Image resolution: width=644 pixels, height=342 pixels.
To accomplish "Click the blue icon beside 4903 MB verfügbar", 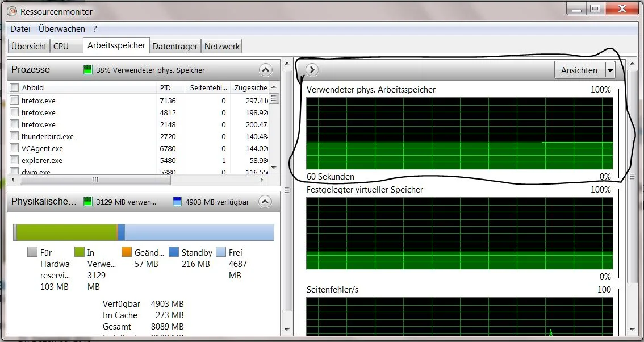I will [x=177, y=202].
